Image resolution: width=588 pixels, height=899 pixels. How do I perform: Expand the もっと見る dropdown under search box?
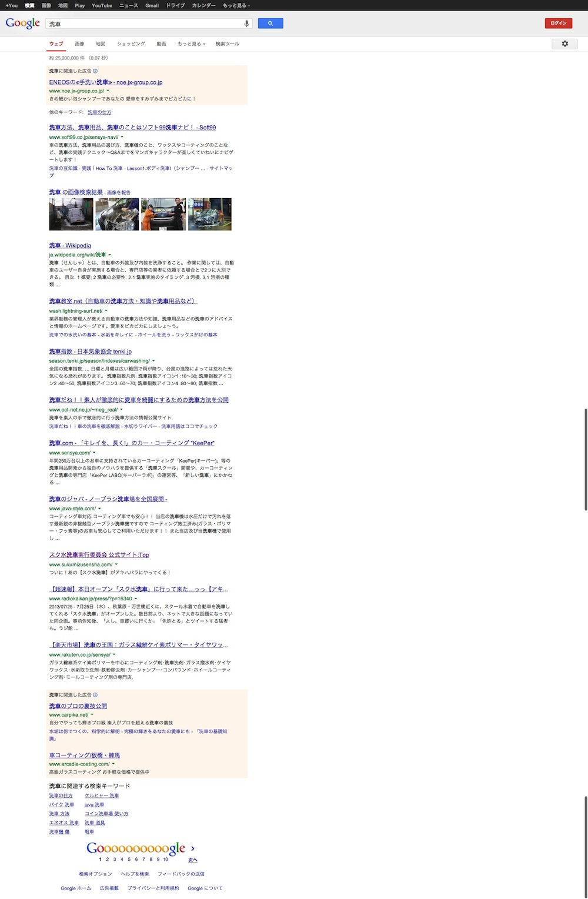191,44
